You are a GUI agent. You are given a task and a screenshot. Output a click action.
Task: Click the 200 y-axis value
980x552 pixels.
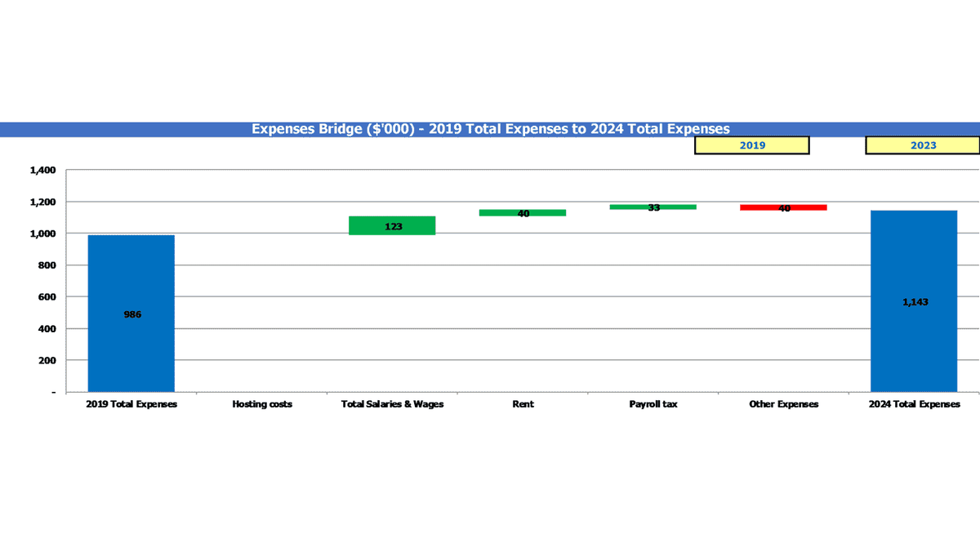pos(46,360)
